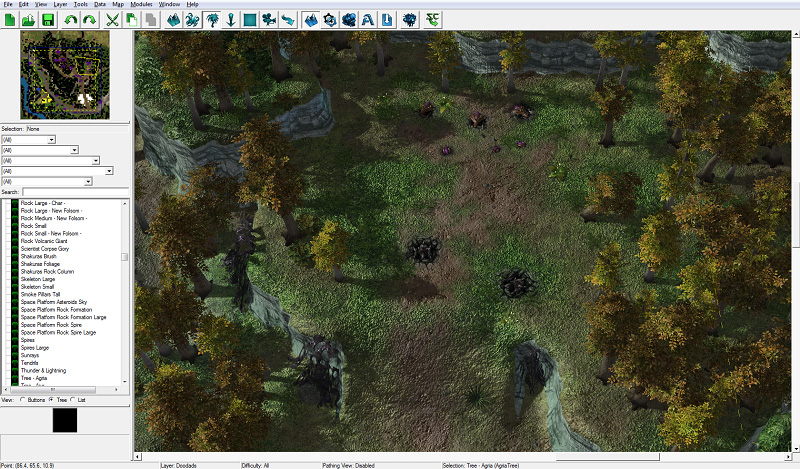Click the Open file toolbar icon

29,20
